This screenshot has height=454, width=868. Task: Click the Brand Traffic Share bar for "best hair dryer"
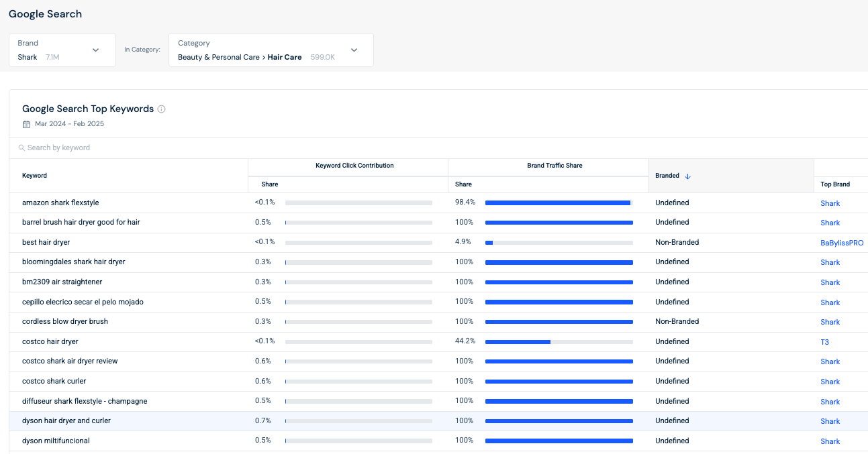tap(561, 242)
